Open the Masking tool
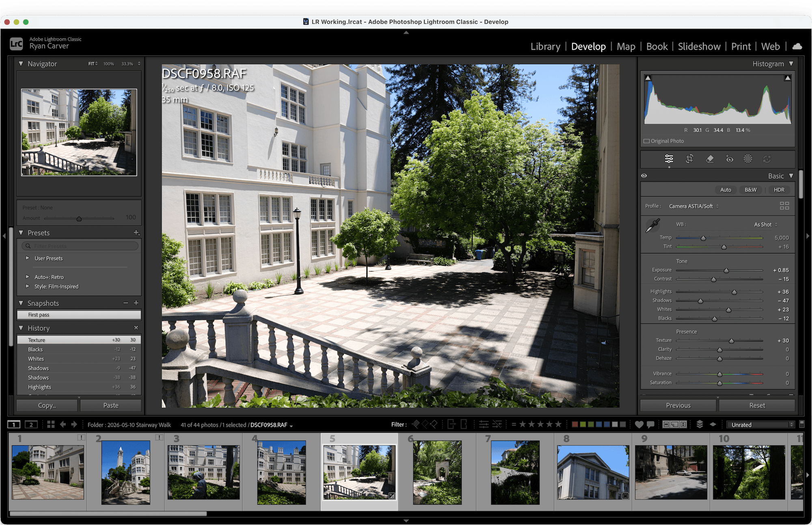The width and height of the screenshot is (812, 525). coord(748,159)
